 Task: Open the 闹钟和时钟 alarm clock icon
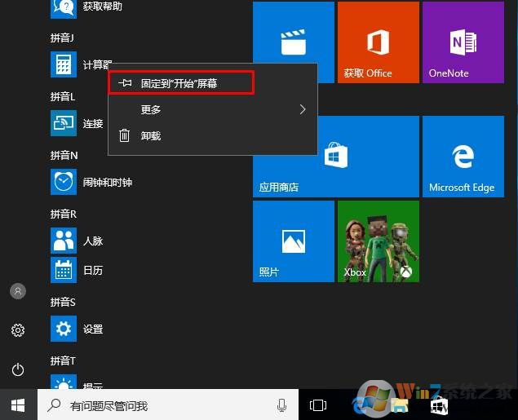click(64, 182)
